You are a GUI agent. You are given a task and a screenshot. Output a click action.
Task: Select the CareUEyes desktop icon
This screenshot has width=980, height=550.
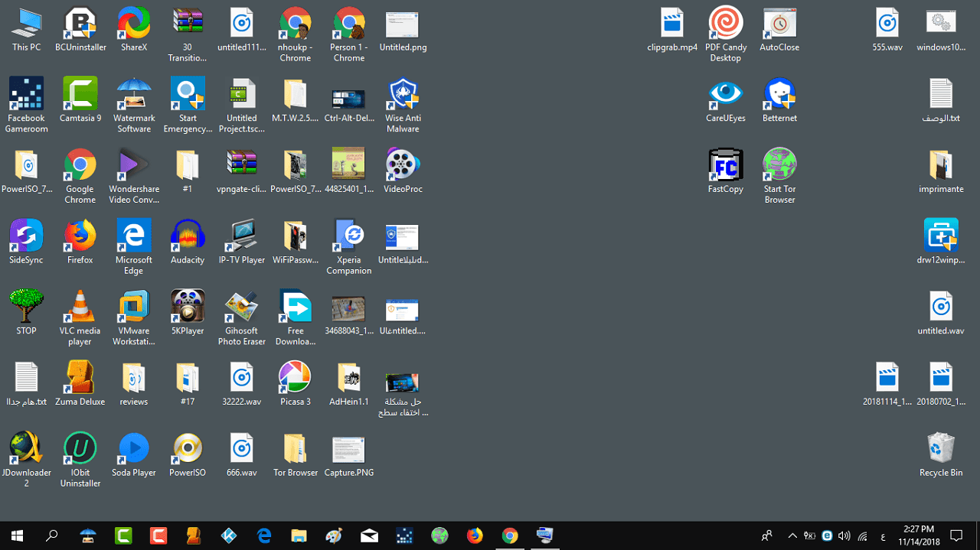coord(726,101)
